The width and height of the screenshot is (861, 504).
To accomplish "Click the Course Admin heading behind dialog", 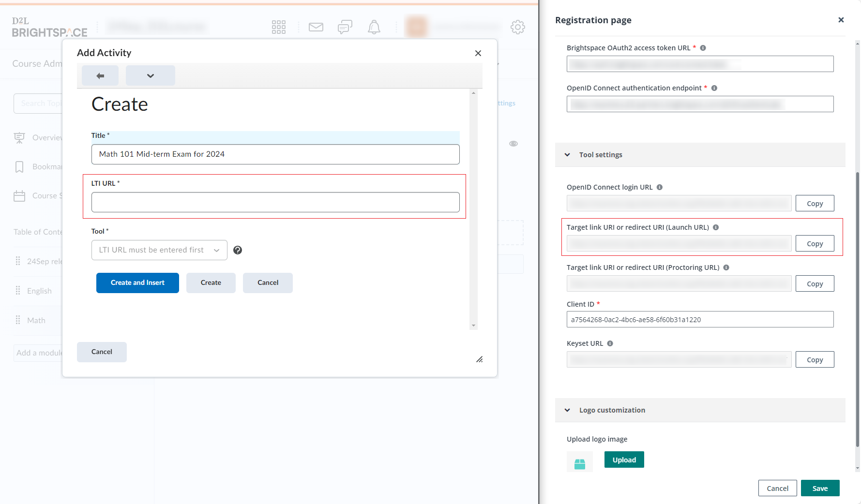I will click(x=37, y=64).
